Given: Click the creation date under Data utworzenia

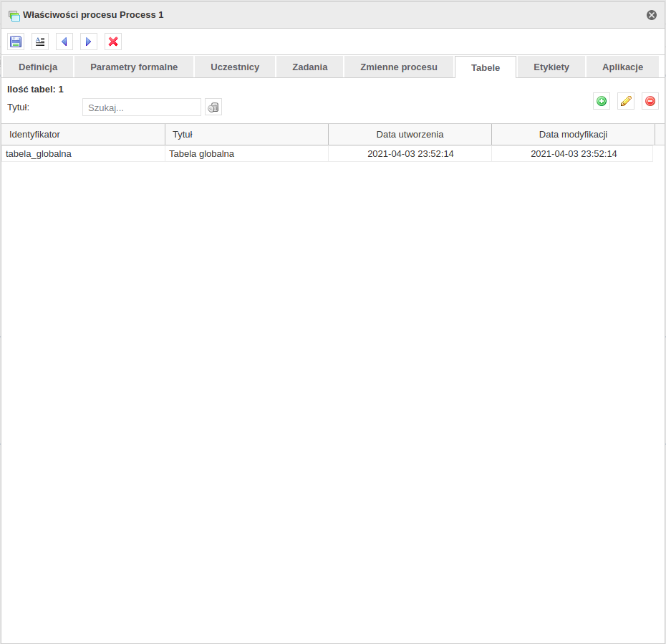Looking at the screenshot, I should (x=410, y=154).
